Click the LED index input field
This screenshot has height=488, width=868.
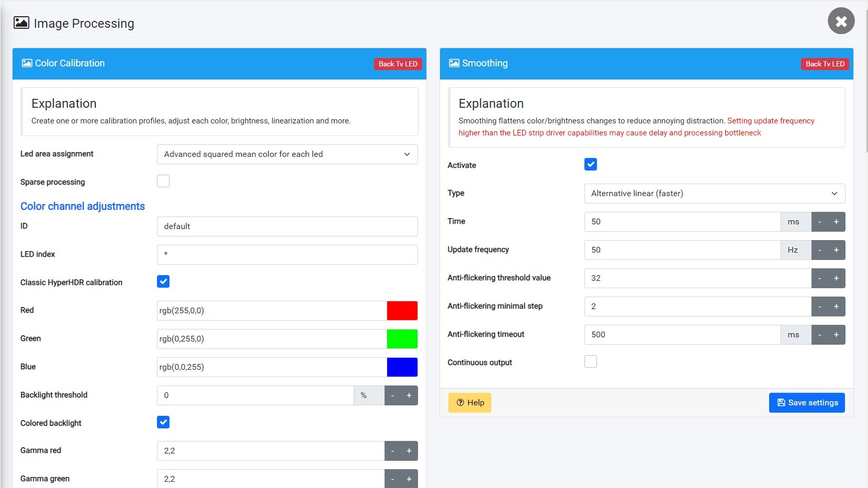click(x=287, y=255)
